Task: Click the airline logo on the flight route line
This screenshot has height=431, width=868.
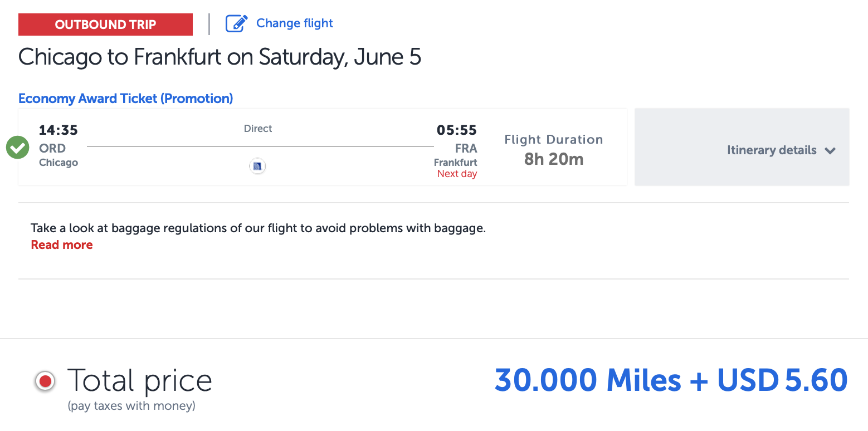Action: (257, 166)
